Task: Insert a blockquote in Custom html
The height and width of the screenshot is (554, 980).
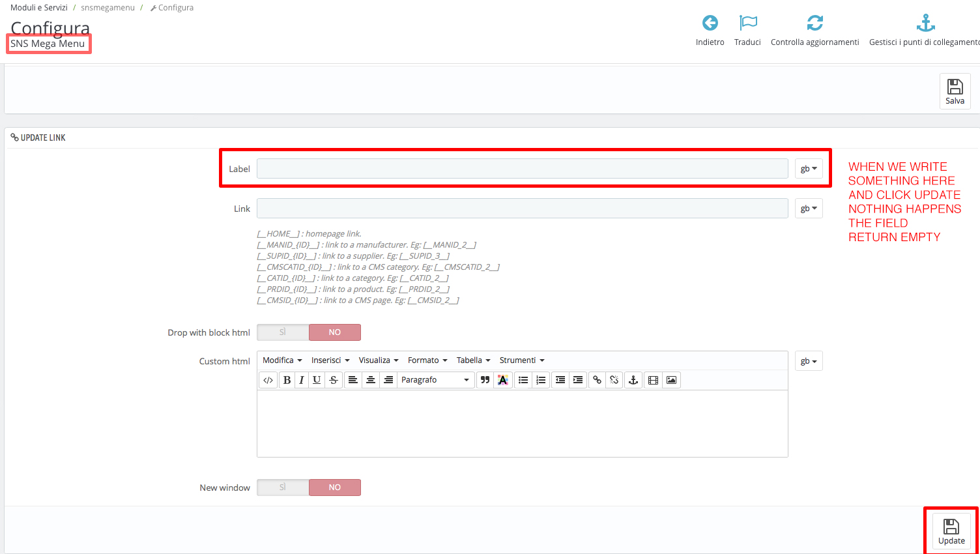Action: 485,380
